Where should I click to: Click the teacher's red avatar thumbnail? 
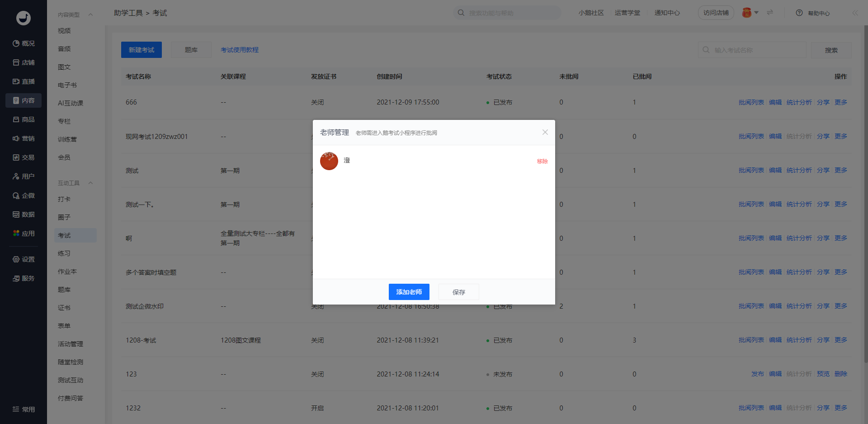[x=329, y=161]
